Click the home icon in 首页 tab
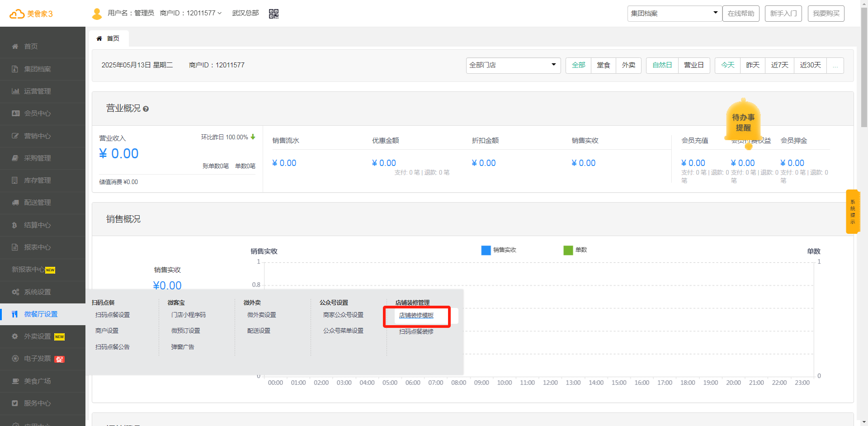Viewport: 868px width, 426px height. tap(99, 38)
